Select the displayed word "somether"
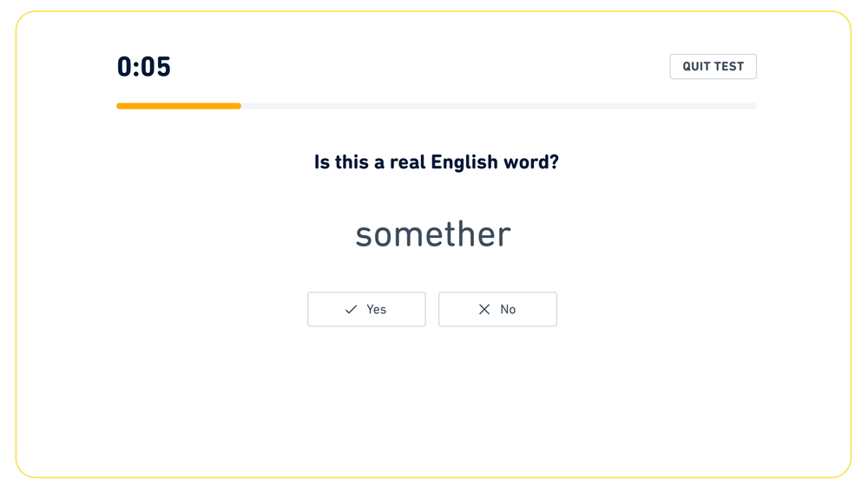The width and height of the screenshot is (868, 493). pyautogui.click(x=433, y=234)
